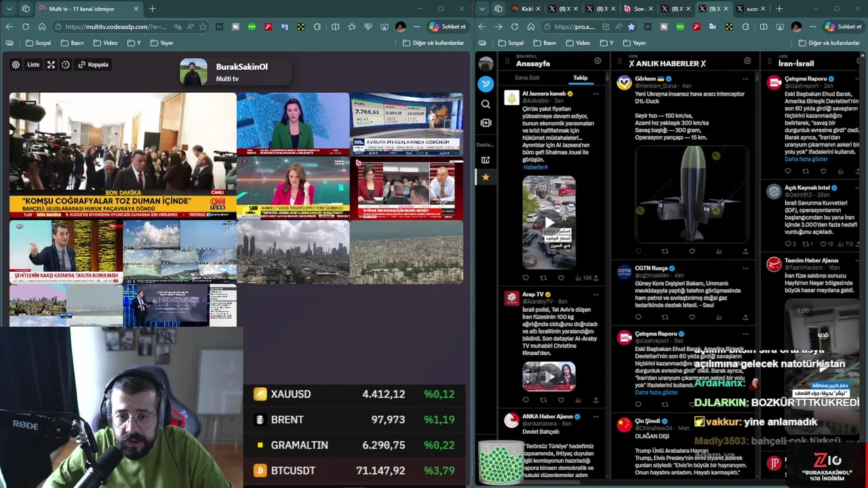Compose a new post in X Pro sidebar
The width and height of the screenshot is (868, 488).
(x=485, y=83)
